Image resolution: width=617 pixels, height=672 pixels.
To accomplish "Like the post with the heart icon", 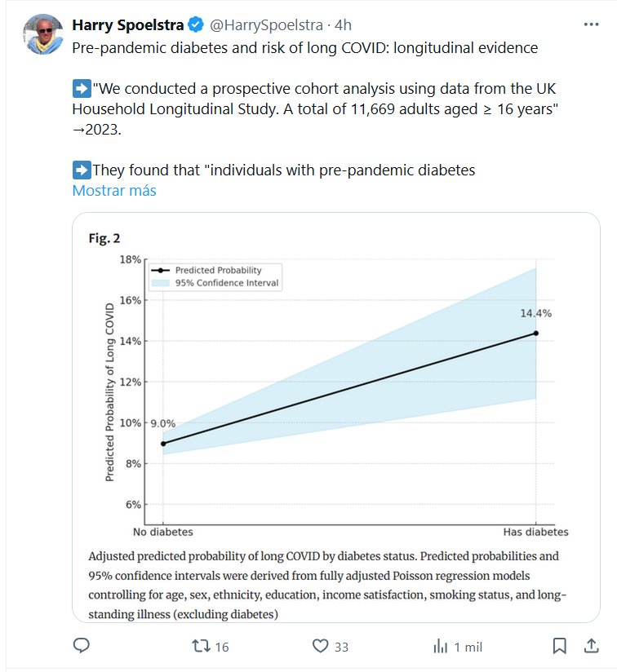I will click(x=321, y=646).
